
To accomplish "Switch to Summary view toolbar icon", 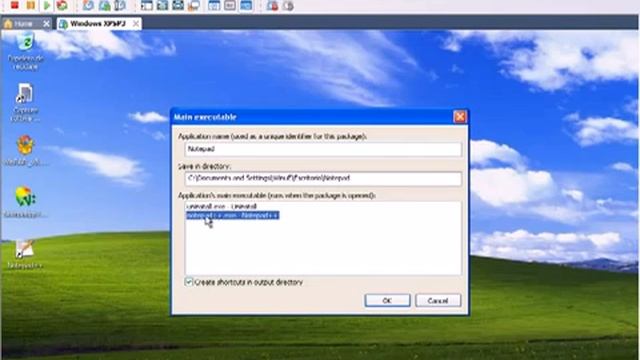I will pos(214,5).
